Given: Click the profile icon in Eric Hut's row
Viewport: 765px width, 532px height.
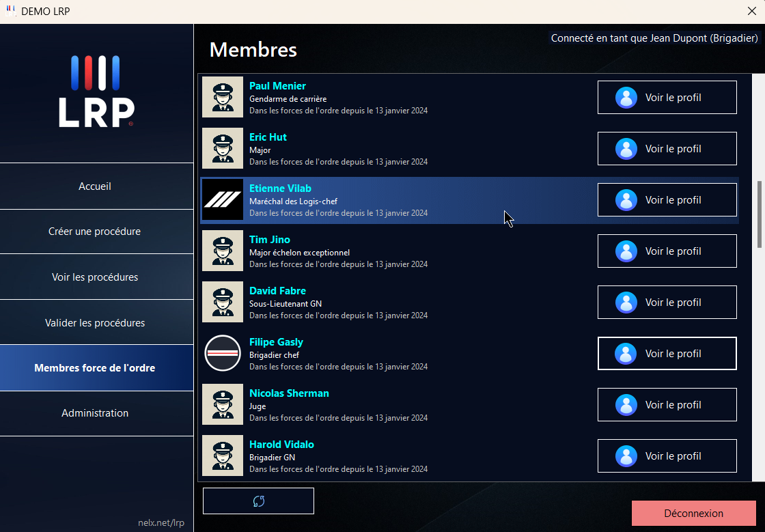Looking at the screenshot, I should [626, 149].
